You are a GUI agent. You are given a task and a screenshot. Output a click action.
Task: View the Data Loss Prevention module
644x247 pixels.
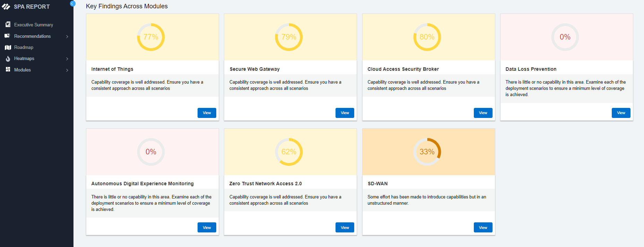point(621,113)
